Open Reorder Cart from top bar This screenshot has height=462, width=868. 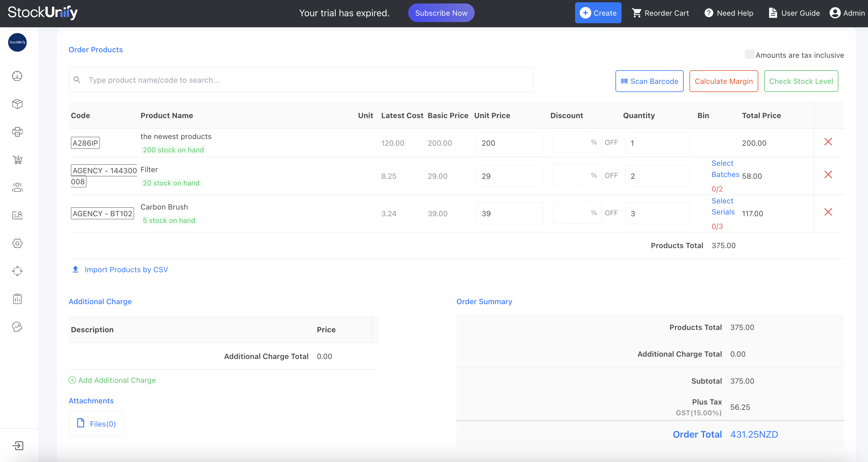pyautogui.click(x=660, y=13)
